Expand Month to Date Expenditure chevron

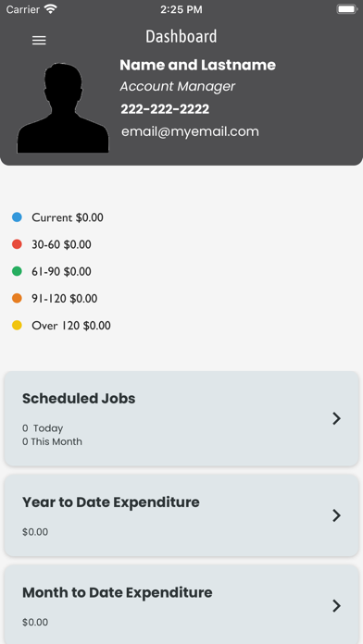(337, 606)
